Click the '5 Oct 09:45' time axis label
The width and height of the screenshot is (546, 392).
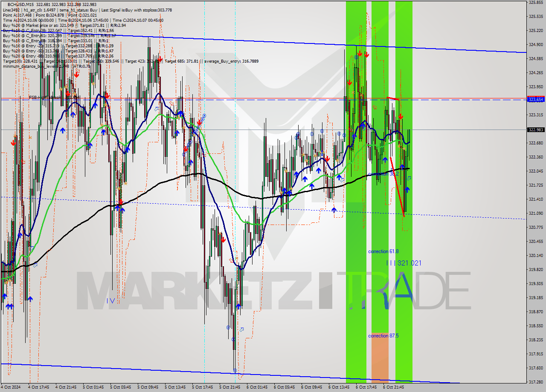[148, 387]
